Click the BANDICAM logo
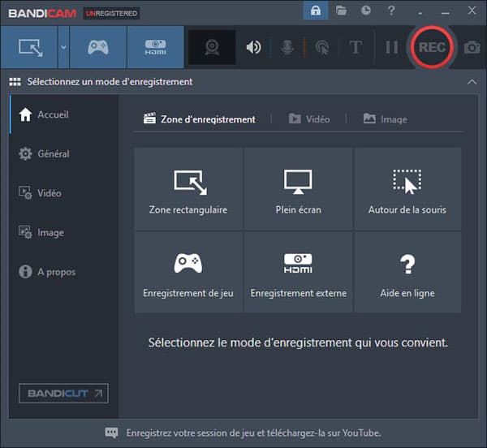This screenshot has width=487, height=448. (42, 13)
